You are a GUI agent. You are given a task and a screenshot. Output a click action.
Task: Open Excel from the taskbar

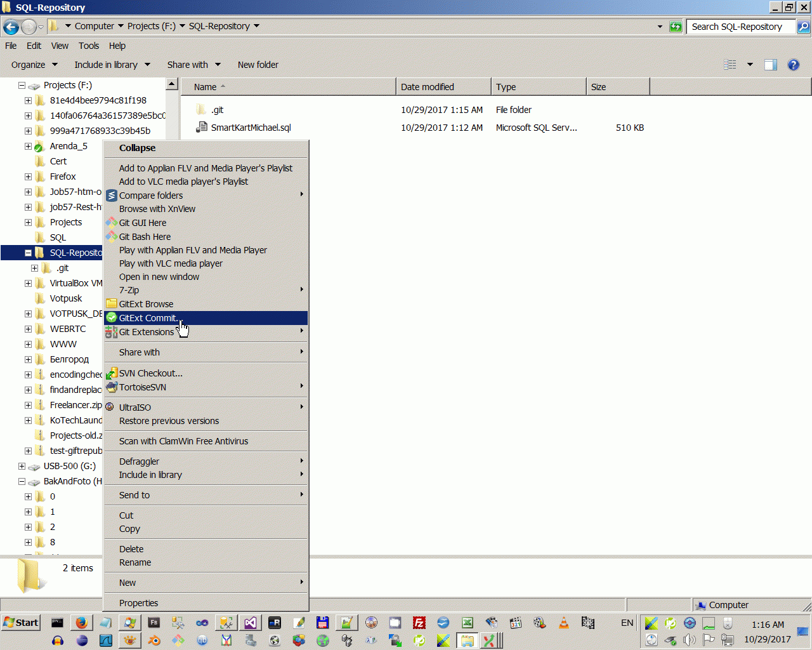coord(468,623)
